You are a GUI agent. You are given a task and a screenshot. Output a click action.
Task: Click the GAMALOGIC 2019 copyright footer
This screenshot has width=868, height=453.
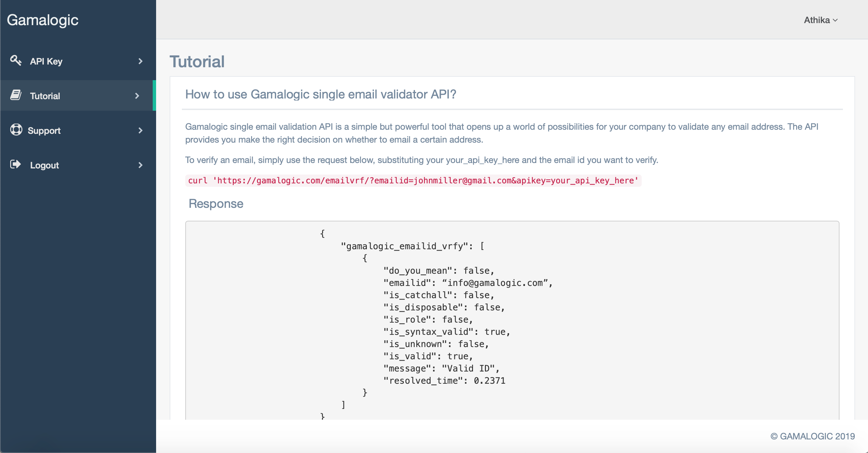[812, 436]
